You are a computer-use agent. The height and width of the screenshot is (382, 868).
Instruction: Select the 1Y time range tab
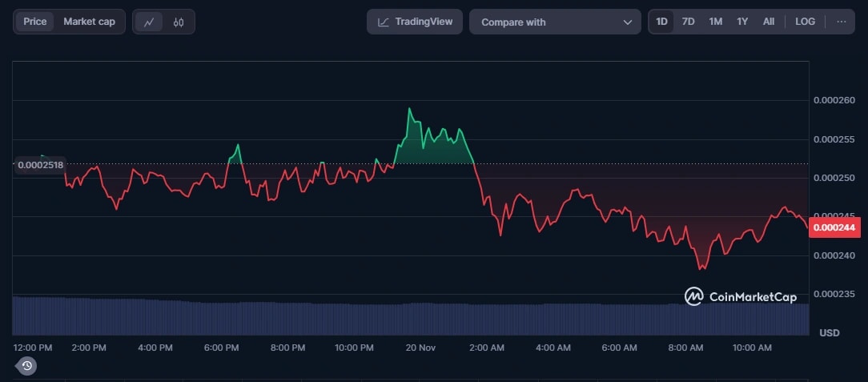point(742,22)
